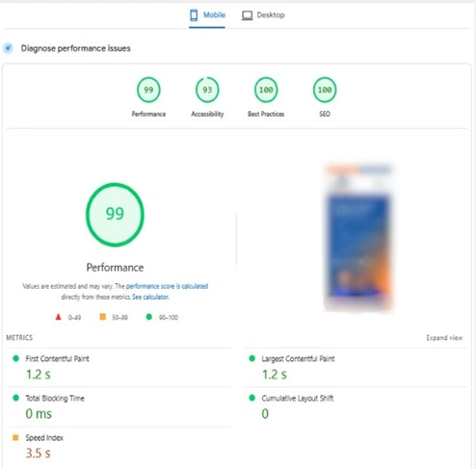Image resolution: width=476 pixels, height=469 pixels.
Task: Click the green dot beside Cumulative Layout Shift
Action: [252, 398]
